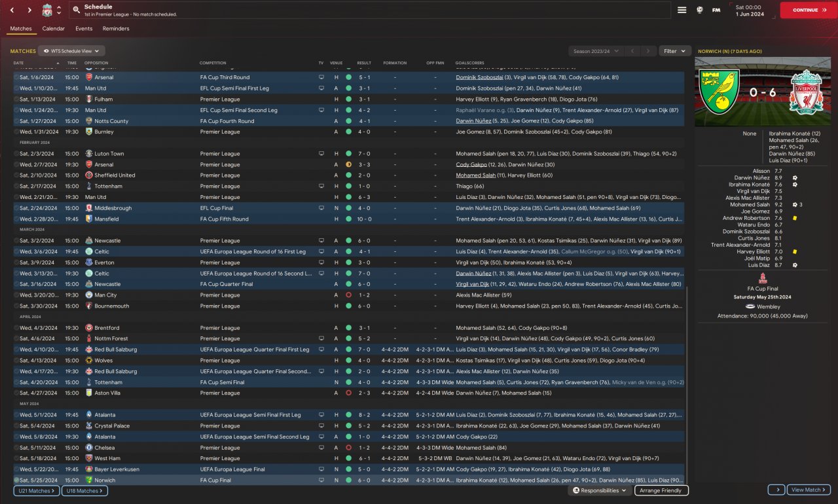Tick the checkbox for the Wolves match row

[16, 361]
